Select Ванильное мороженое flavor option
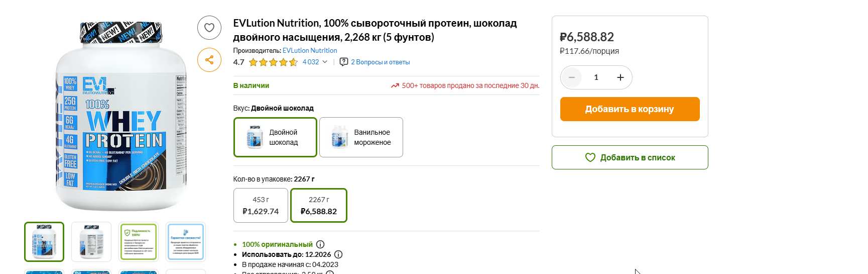The image size is (868, 274). click(361, 137)
